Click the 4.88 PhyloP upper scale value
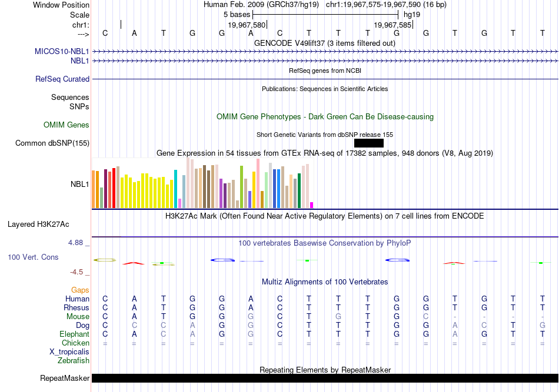559x392 pixels. [75, 243]
